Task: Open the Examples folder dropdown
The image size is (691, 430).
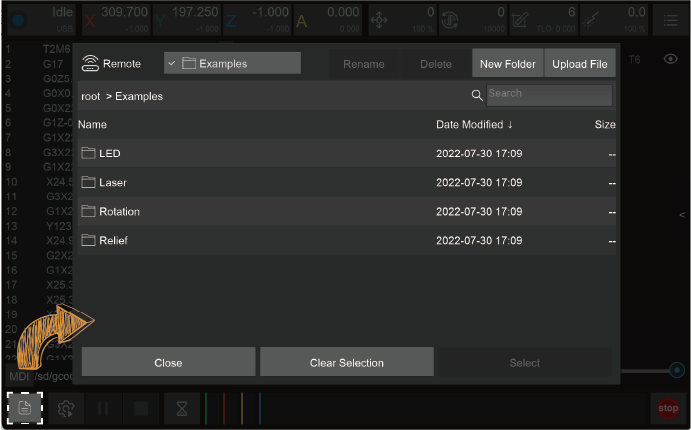Action: pos(232,64)
